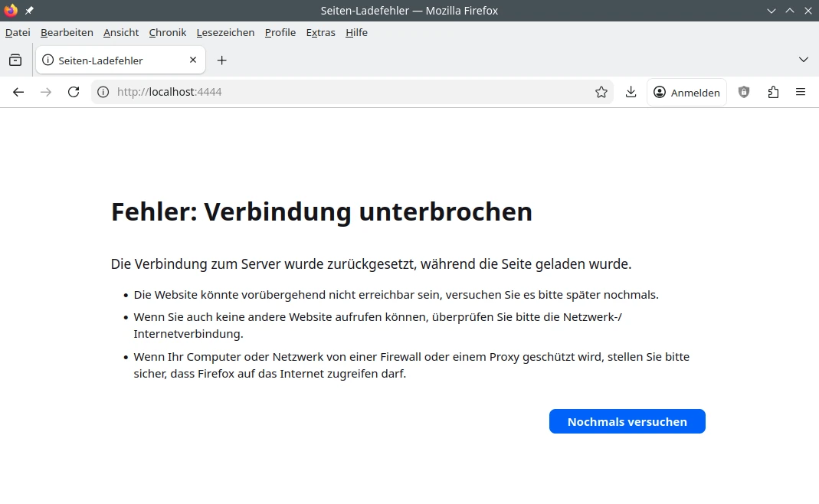Click the back arrow navigation button
The width and height of the screenshot is (819, 504).
pos(18,93)
